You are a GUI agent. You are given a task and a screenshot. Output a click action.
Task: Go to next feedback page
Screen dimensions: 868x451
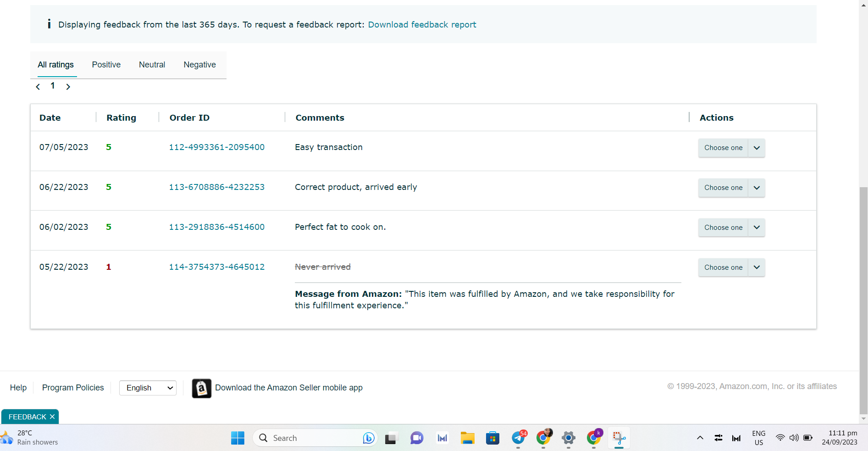tap(68, 87)
